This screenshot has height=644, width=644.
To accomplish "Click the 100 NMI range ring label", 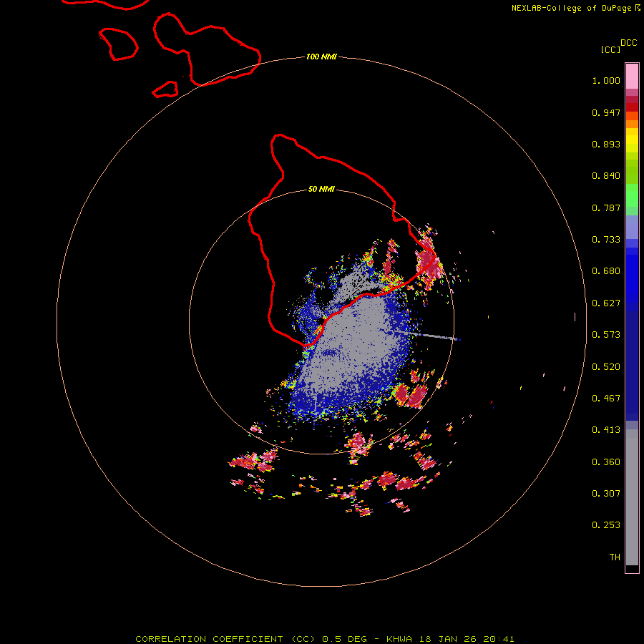I will (321, 57).
